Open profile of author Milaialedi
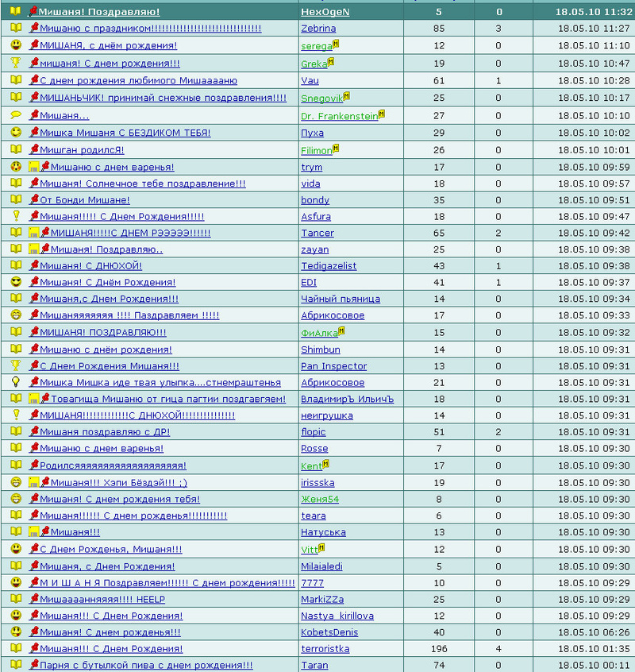Viewport: 635px width, 672px height. point(321,566)
